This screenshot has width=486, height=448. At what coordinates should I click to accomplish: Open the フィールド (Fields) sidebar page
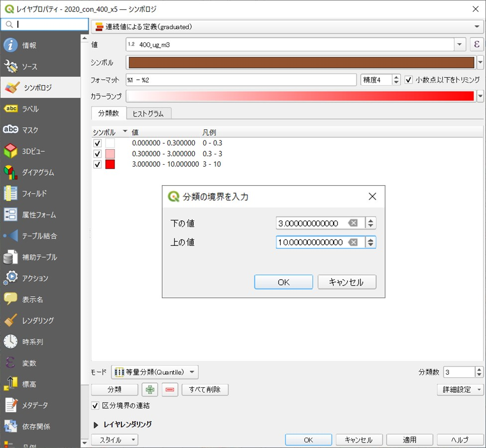click(x=40, y=193)
